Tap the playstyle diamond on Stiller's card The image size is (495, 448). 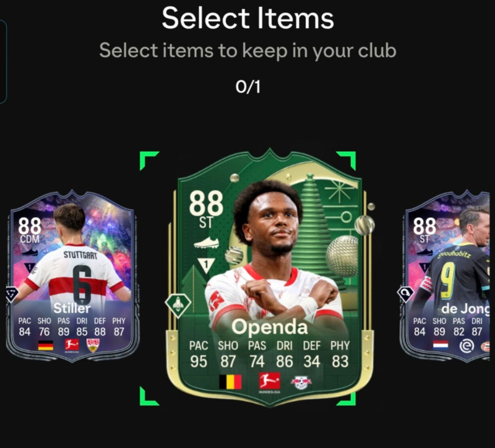tap(12, 294)
